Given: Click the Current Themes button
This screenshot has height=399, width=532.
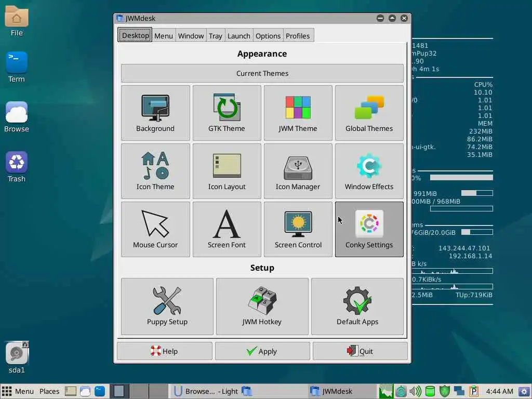Looking at the screenshot, I should point(262,73).
